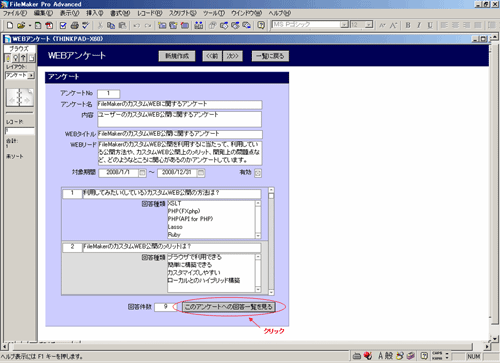The height and width of the screenshot is (363, 500).
Task: Click the 一覧に戻る button
Action: point(270,56)
